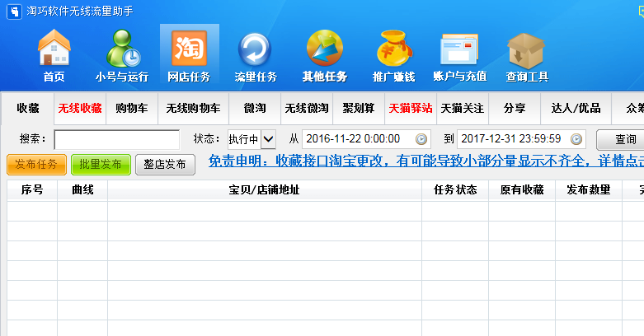644x336 pixels.
Task: Switch to the 分享 tab
Action: point(515,109)
